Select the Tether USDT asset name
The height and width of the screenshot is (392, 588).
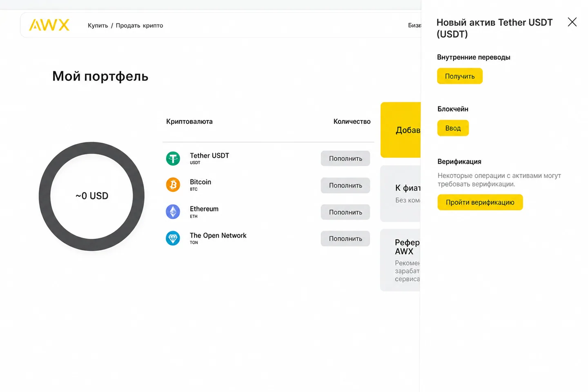tap(209, 156)
